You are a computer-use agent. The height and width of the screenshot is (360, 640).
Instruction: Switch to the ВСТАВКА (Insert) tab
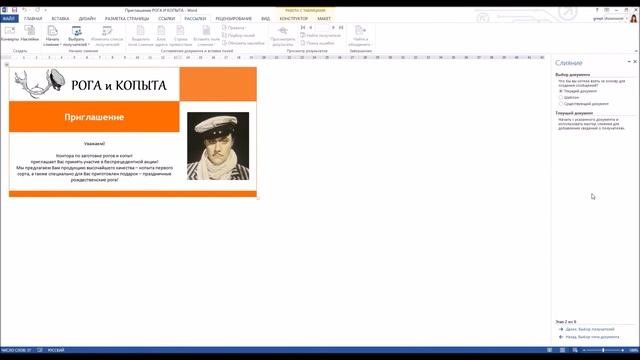coord(60,18)
